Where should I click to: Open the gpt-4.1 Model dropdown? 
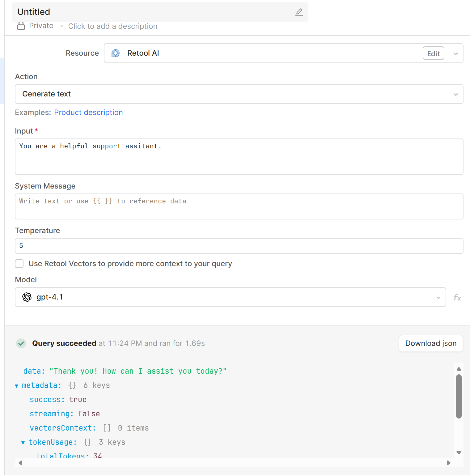230,297
